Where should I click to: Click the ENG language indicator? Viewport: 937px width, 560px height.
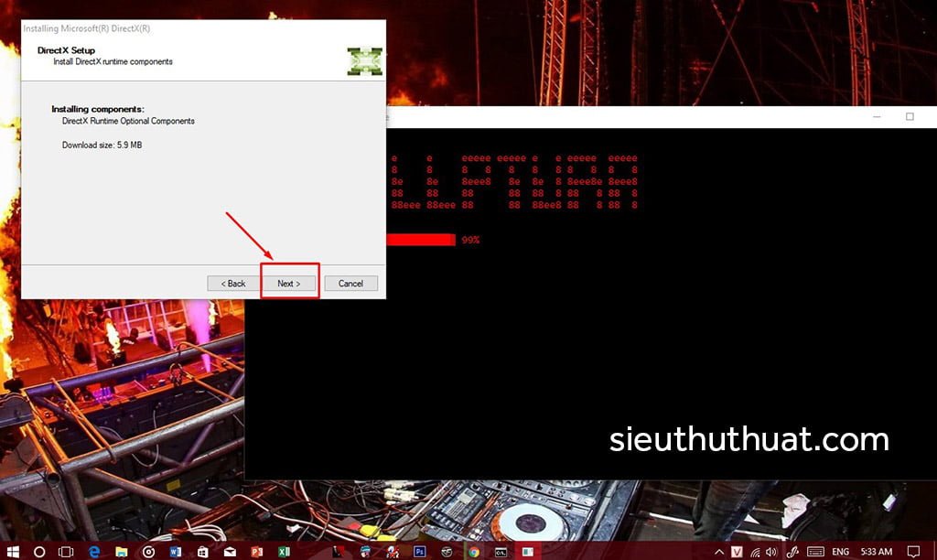[x=840, y=552]
